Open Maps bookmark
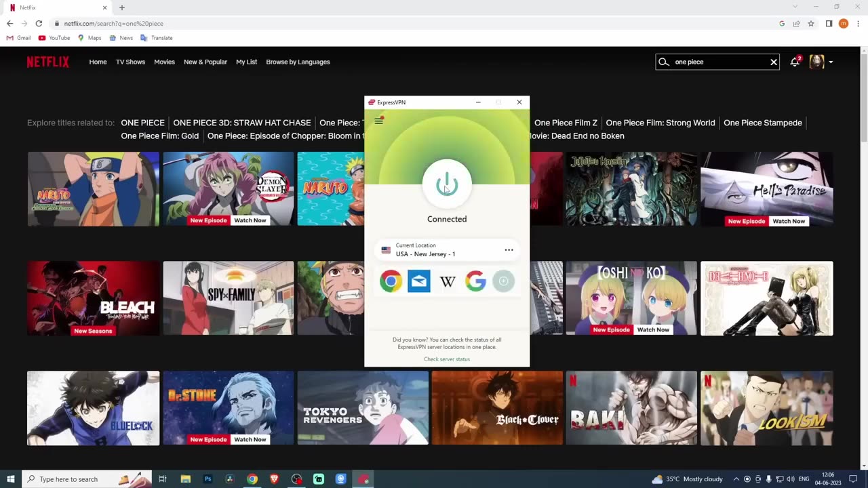868x488 pixels. pyautogui.click(x=90, y=38)
